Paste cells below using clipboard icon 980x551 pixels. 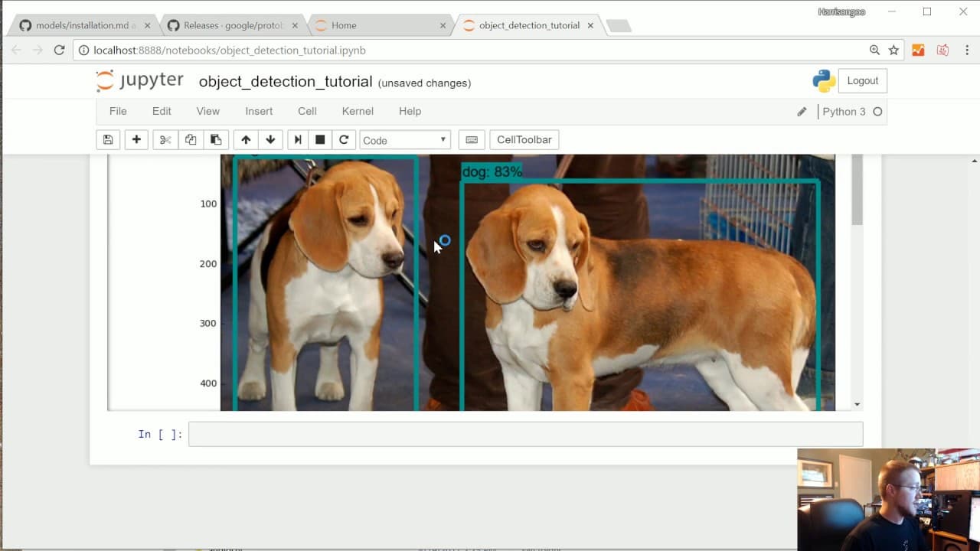pyautogui.click(x=216, y=140)
